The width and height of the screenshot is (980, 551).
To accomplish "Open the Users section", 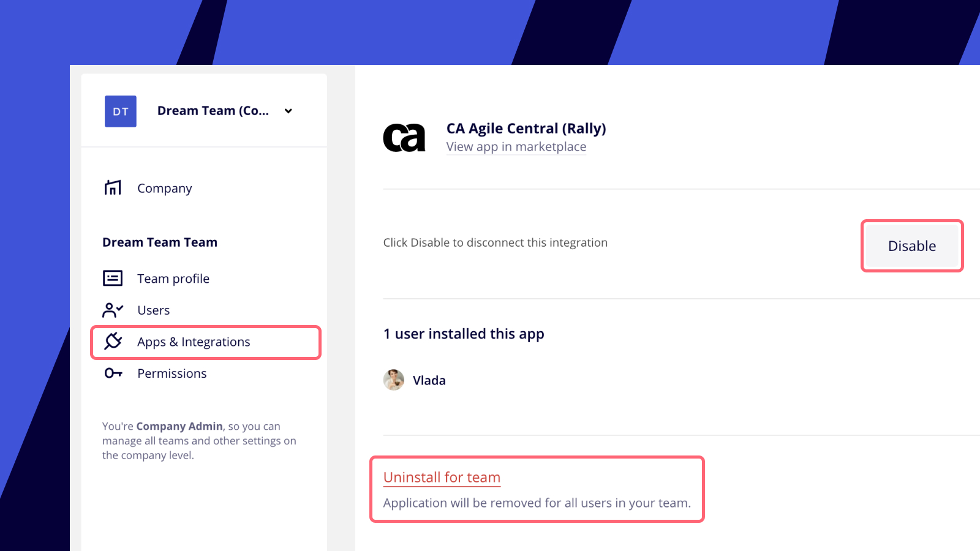I will tap(154, 310).
